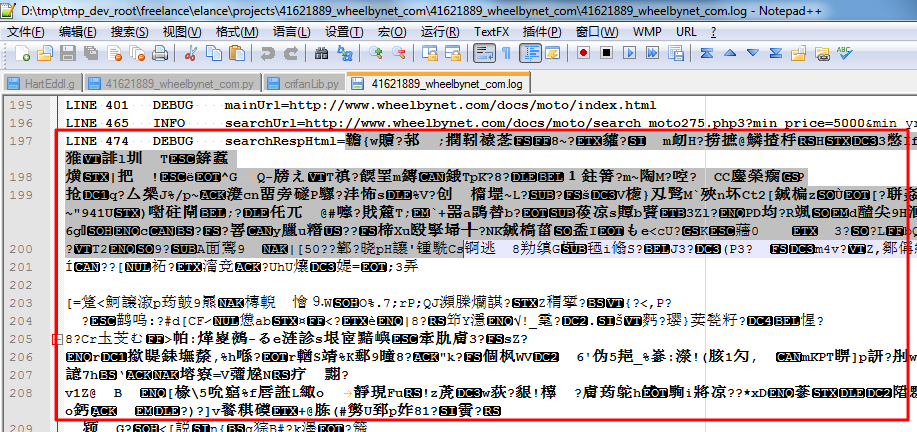Click the Redo arrow icon
917x432 pixels.
click(x=290, y=53)
